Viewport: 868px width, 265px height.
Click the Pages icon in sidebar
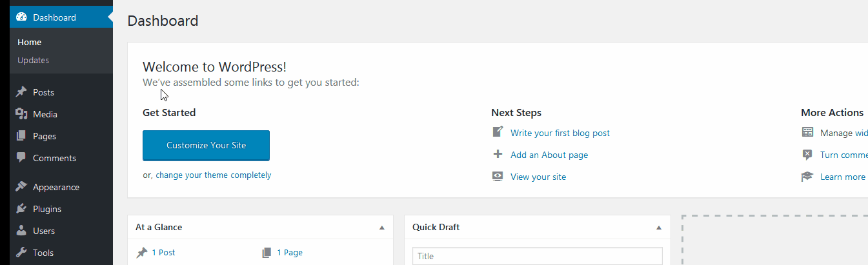21,136
